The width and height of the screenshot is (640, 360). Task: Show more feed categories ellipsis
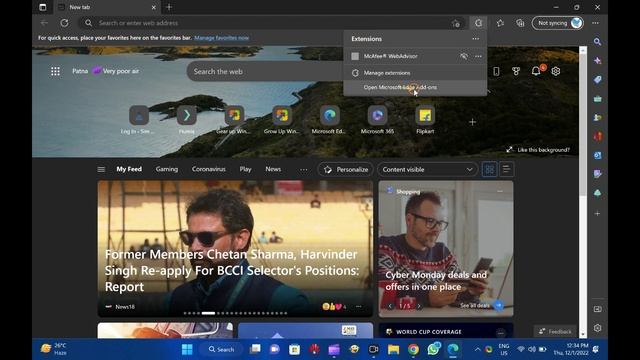coord(304,169)
